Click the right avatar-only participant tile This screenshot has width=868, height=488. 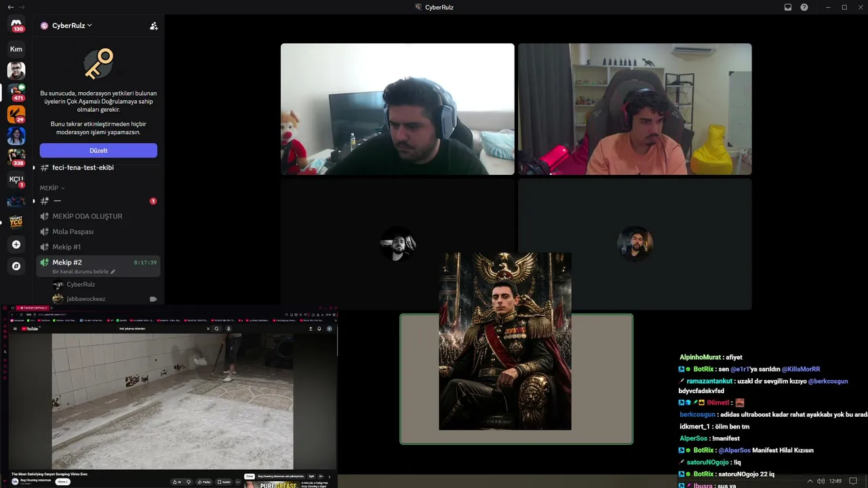635,244
